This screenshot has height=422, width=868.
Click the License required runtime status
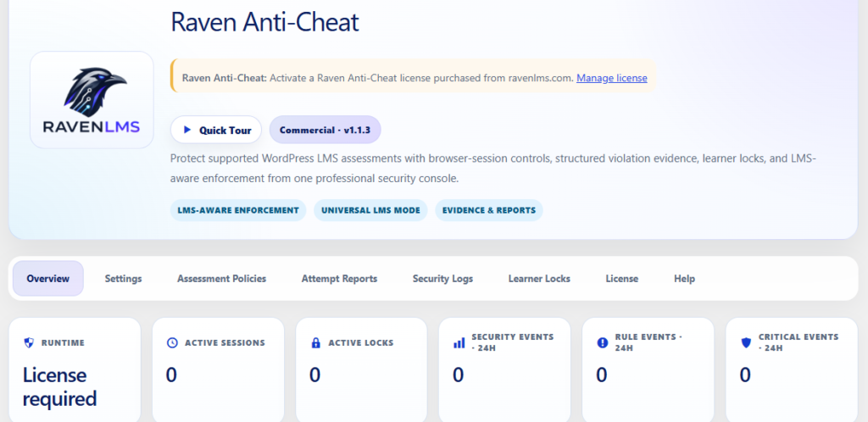59,386
